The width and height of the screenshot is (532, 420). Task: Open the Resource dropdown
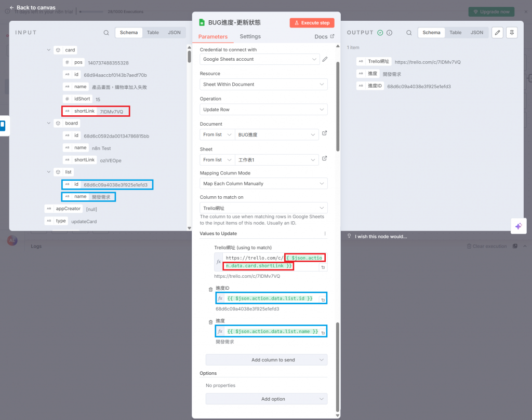click(263, 85)
